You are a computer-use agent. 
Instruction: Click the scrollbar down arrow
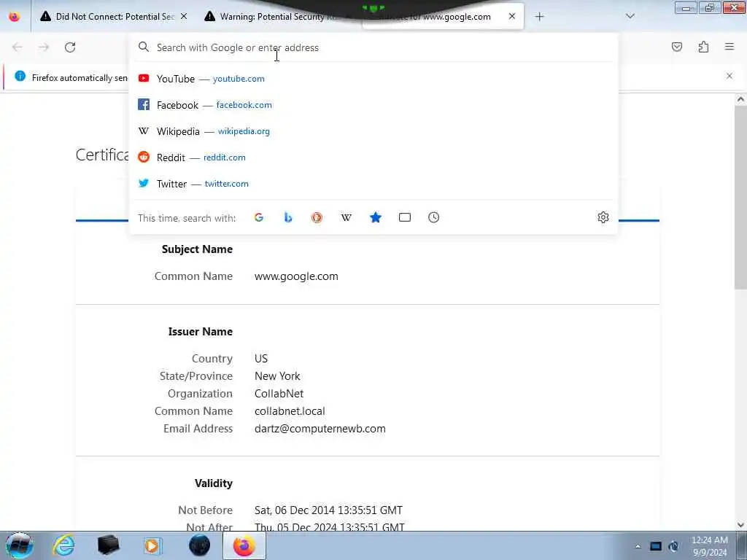coord(740,525)
